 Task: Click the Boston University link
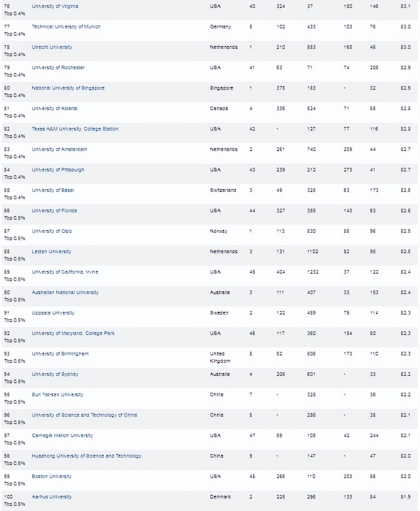51,476
